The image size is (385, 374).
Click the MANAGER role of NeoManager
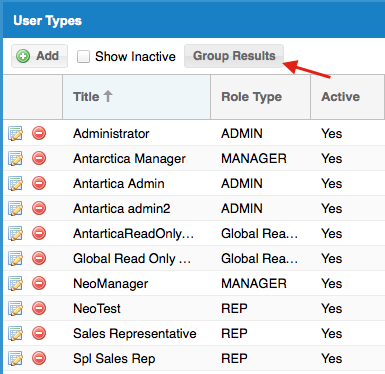click(x=254, y=284)
